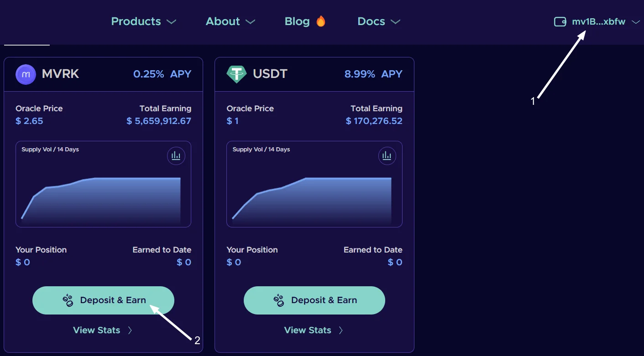Open the chart icon in USDT supply graph
The width and height of the screenshot is (644, 356).
coord(387,156)
